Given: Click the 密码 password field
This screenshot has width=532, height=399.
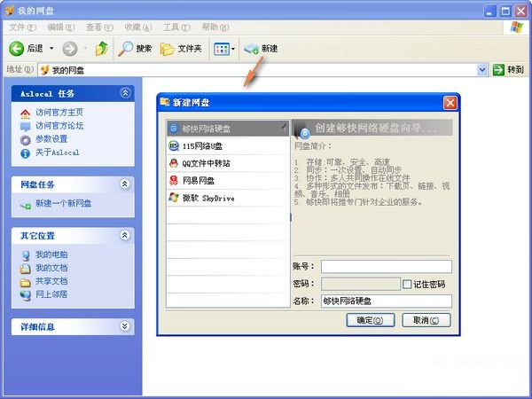Looking at the screenshot, I should (361, 284).
